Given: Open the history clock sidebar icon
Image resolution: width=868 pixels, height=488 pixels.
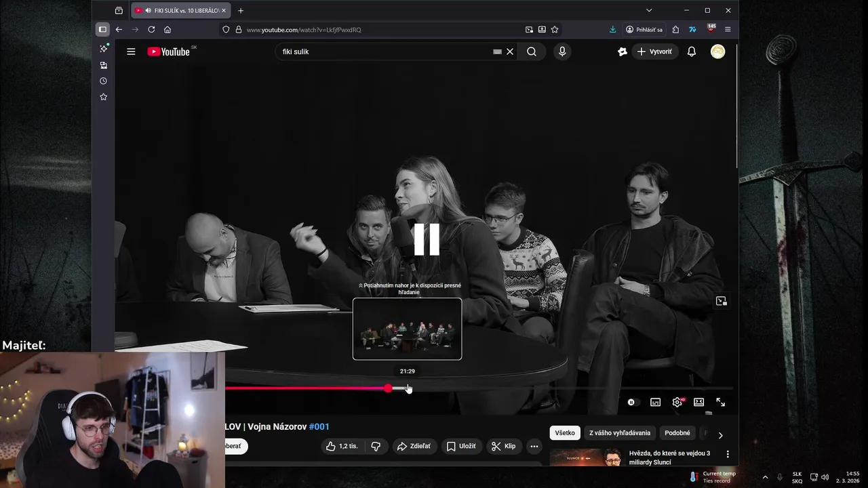Looking at the screenshot, I should [x=103, y=81].
